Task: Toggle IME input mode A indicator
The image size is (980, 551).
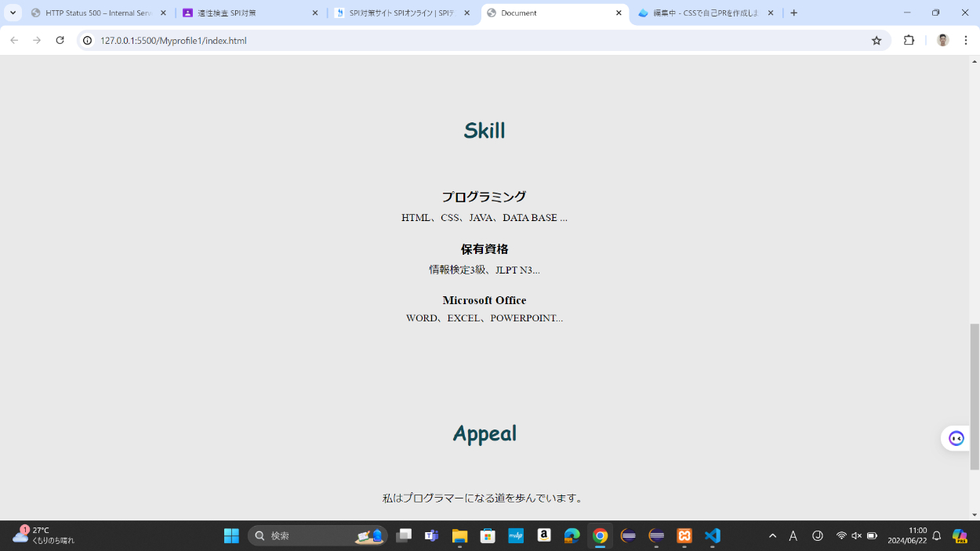Action: (793, 536)
